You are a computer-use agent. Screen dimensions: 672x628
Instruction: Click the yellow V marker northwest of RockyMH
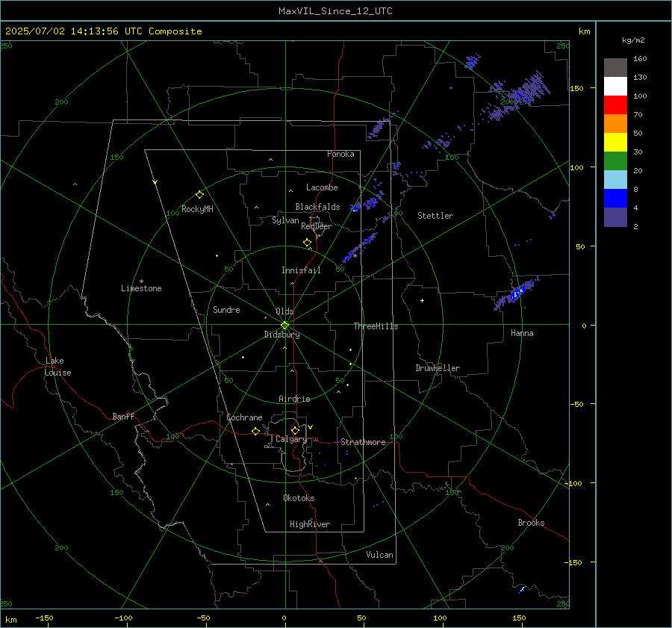click(x=155, y=182)
